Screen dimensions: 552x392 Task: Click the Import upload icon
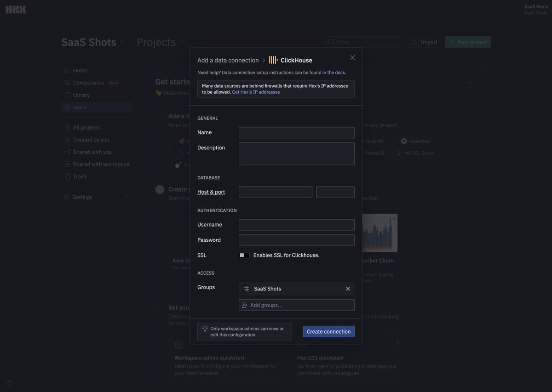click(x=415, y=42)
